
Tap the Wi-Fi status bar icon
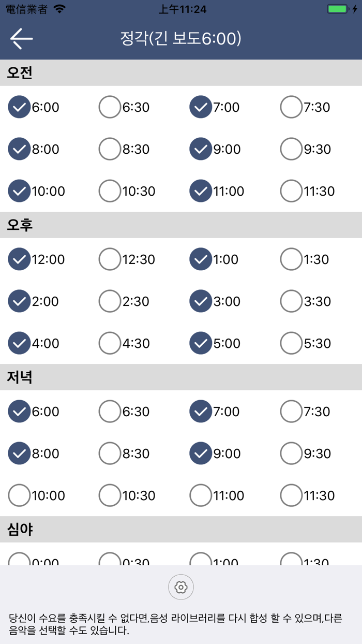tap(60, 9)
